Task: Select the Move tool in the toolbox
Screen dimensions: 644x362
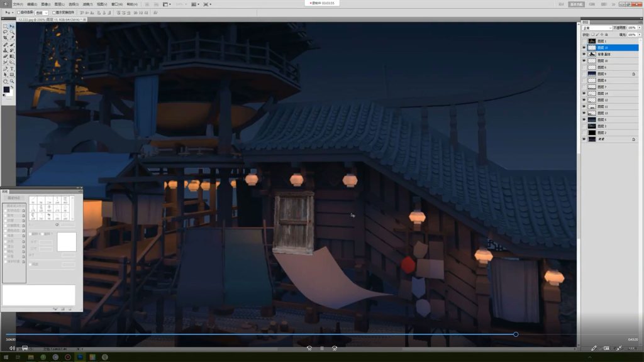Action: click(11, 26)
